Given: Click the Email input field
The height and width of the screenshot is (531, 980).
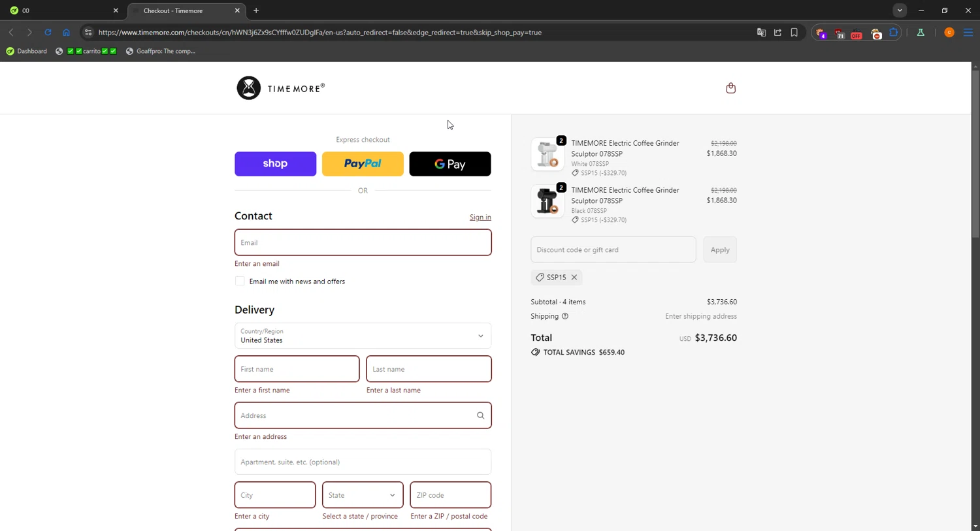Looking at the screenshot, I should [x=363, y=242].
